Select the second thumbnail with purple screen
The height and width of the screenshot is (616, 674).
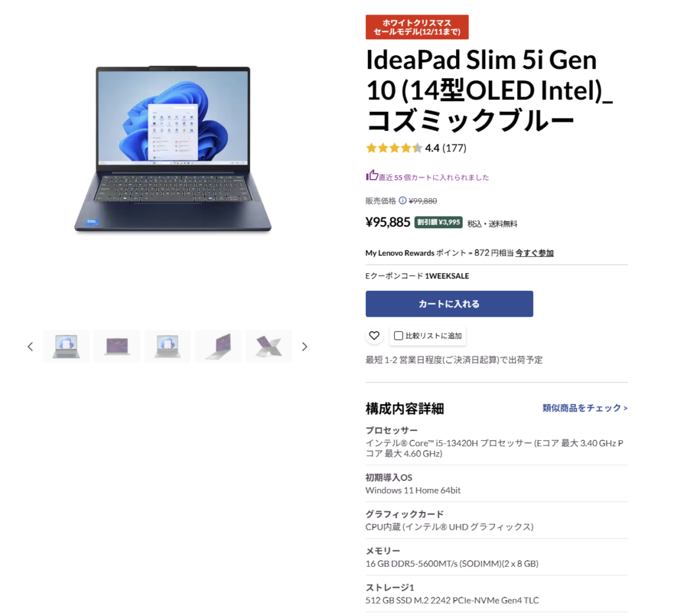[x=117, y=346]
